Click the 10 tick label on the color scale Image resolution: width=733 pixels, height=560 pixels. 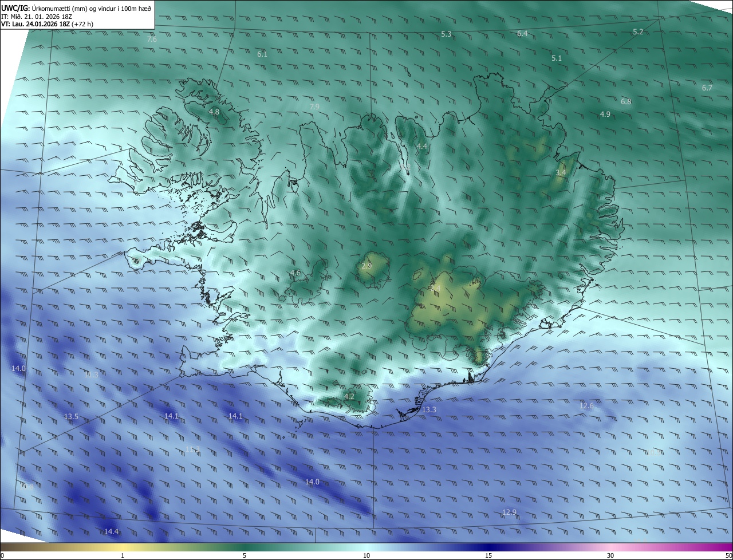(x=366, y=555)
